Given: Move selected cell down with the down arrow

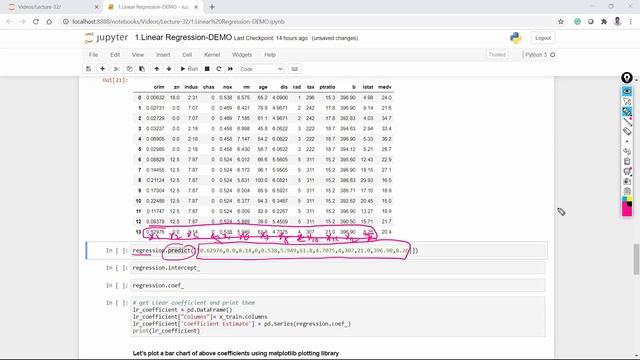Looking at the screenshot, I should click(169, 69).
